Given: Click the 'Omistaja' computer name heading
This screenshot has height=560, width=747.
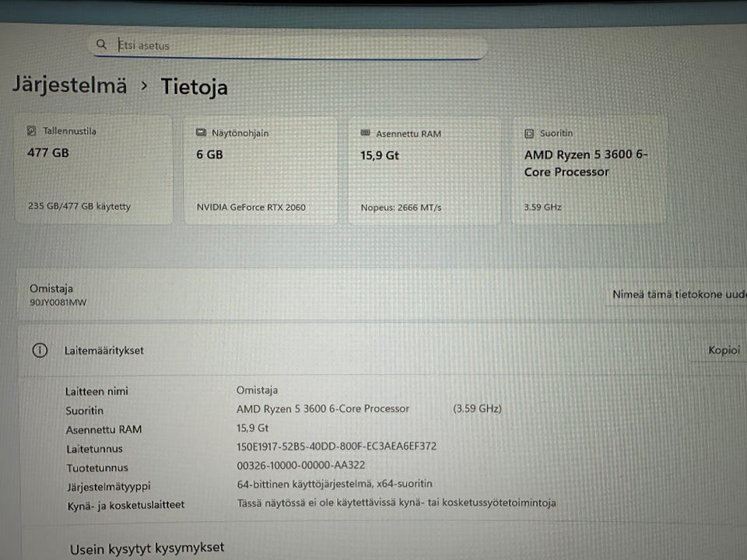Looking at the screenshot, I should tap(51, 289).
